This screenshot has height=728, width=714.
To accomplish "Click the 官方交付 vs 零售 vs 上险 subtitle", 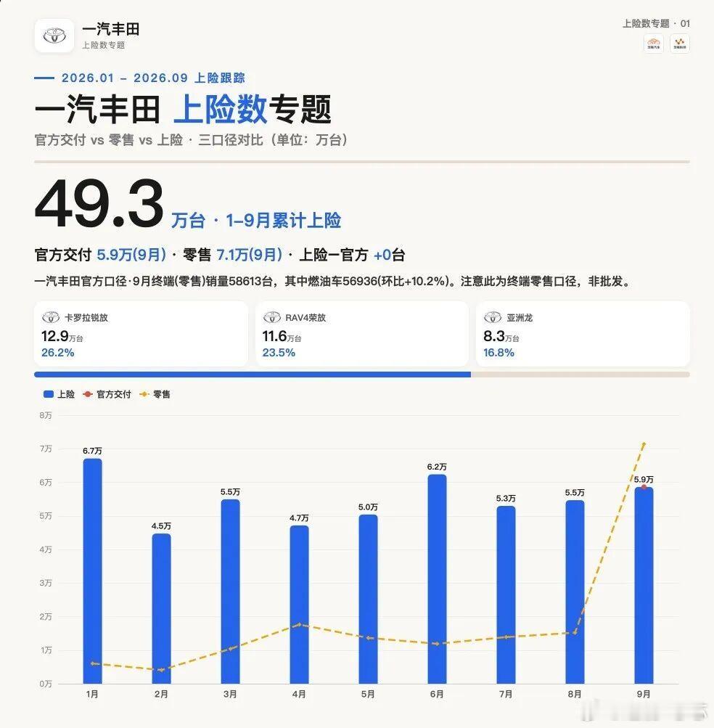I will [x=191, y=140].
